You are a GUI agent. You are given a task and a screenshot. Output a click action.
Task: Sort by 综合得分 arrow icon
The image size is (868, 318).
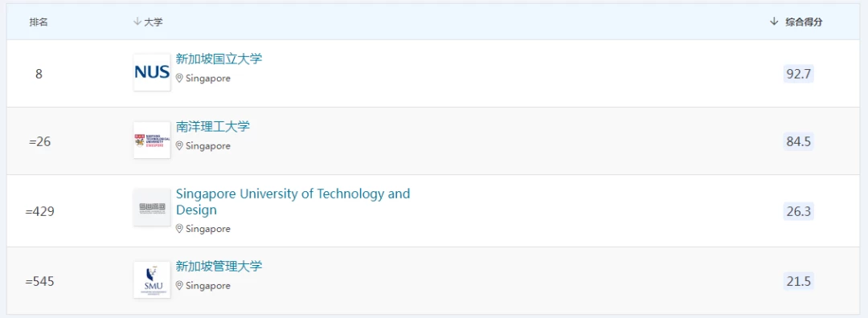click(x=774, y=22)
